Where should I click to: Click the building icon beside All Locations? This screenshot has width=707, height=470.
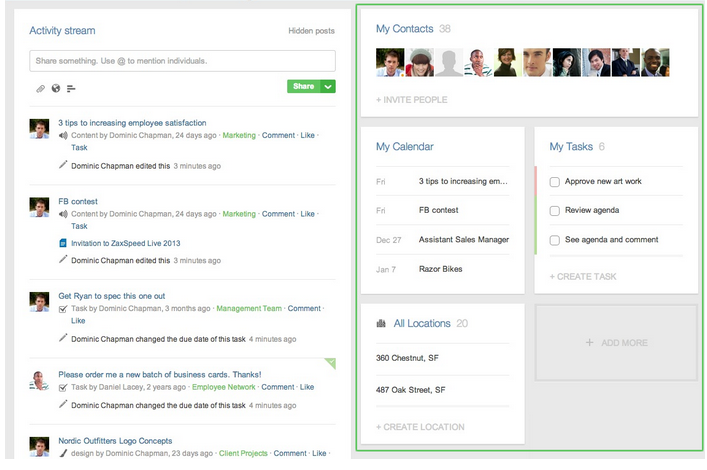click(x=381, y=324)
